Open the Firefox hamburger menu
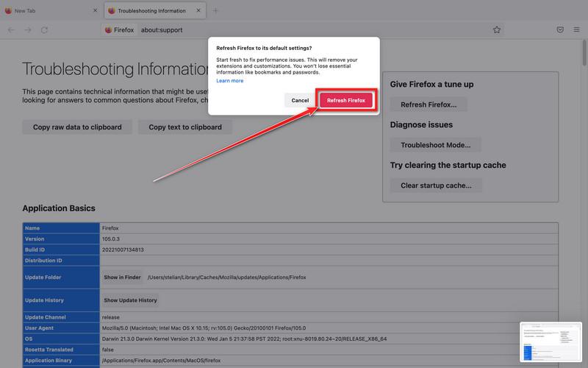The width and height of the screenshot is (588, 368). click(x=576, y=29)
